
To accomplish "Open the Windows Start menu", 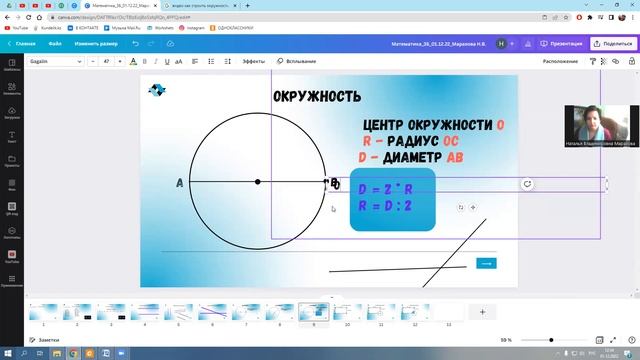I will 7,353.
